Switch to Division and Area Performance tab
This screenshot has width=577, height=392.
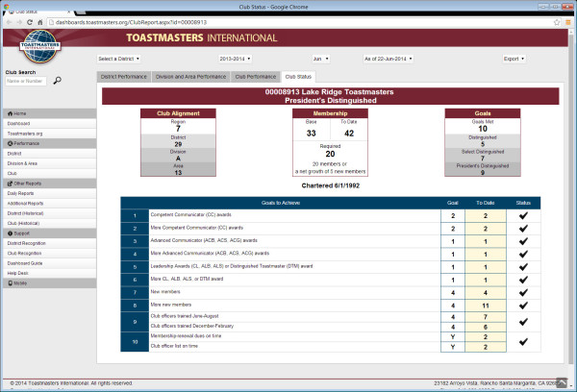190,77
